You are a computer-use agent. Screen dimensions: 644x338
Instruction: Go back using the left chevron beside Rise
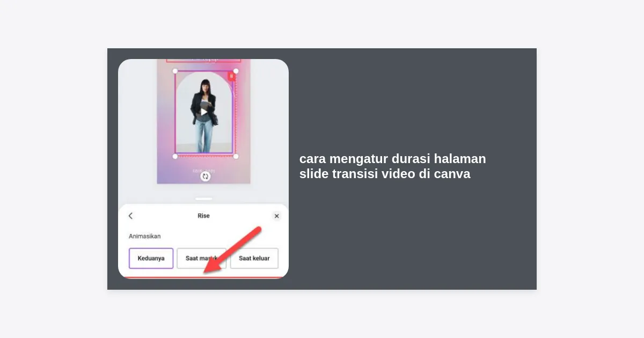pos(130,216)
